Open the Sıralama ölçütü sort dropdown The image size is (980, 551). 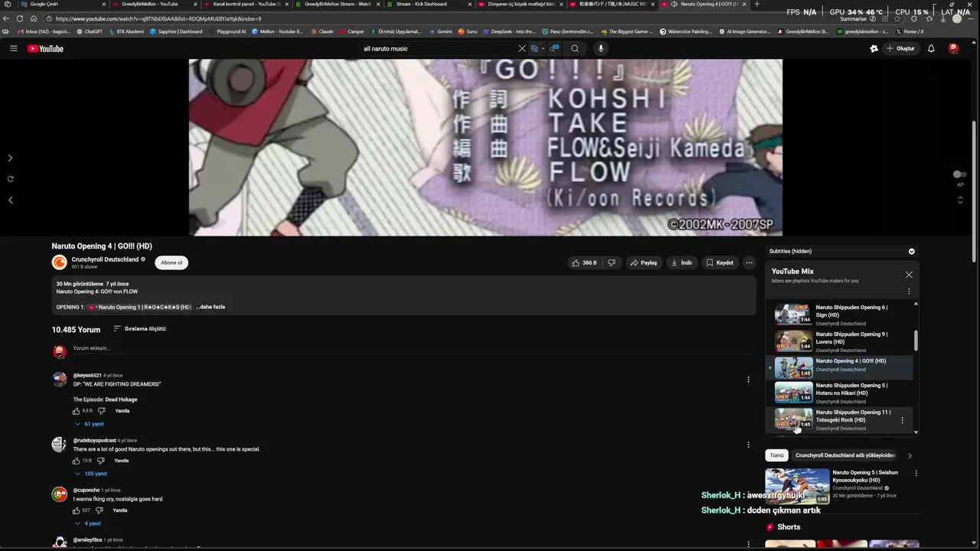click(x=140, y=328)
